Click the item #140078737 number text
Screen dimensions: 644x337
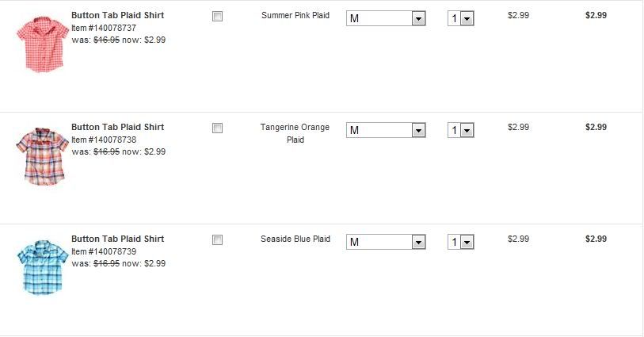point(104,28)
